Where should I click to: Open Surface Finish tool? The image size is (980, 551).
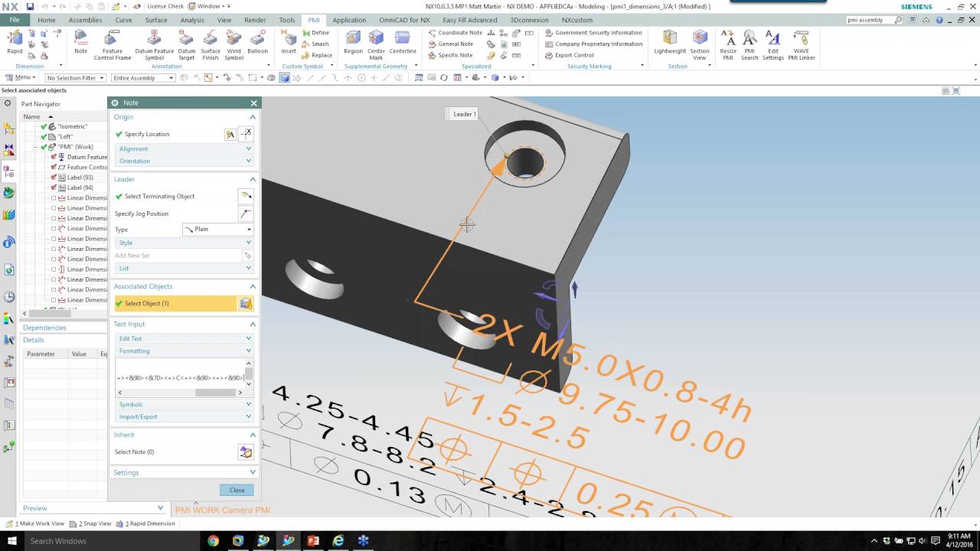pyautogui.click(x=211, y=45)
